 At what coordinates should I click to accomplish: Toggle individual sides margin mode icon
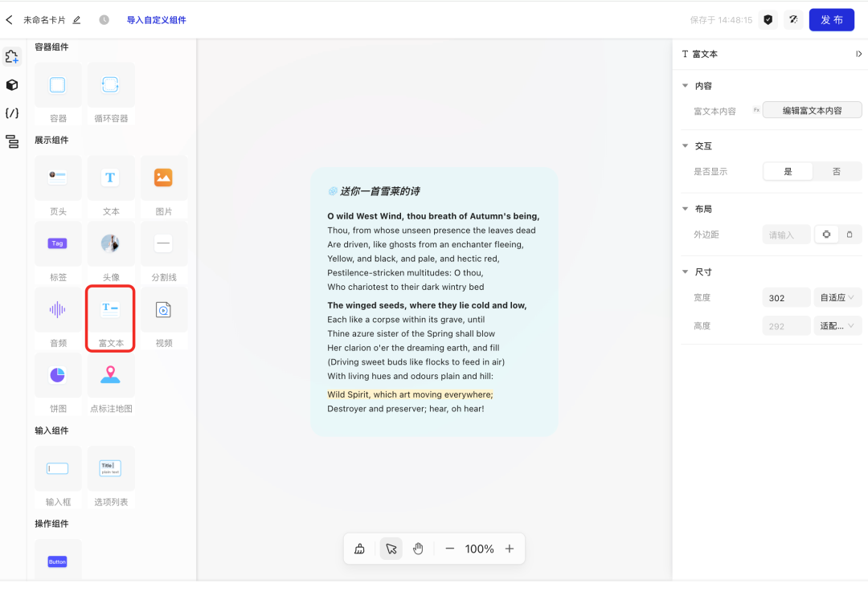point(850,235)
